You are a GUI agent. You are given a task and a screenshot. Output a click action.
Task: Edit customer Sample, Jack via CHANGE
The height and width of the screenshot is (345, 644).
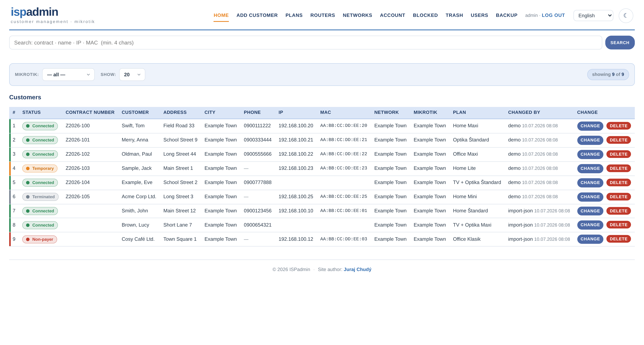(x=590, y=168)
